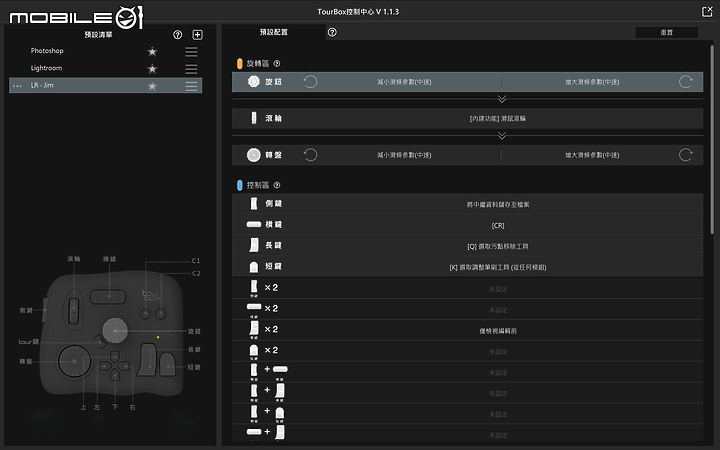
Task: Select the tour key in device diagram
Action: pos(99,341)
